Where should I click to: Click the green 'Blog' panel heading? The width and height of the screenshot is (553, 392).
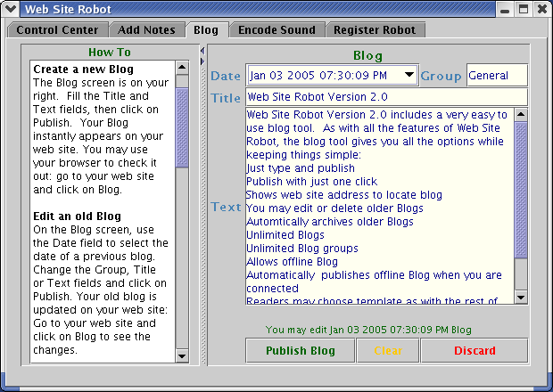tap(367, 55)
